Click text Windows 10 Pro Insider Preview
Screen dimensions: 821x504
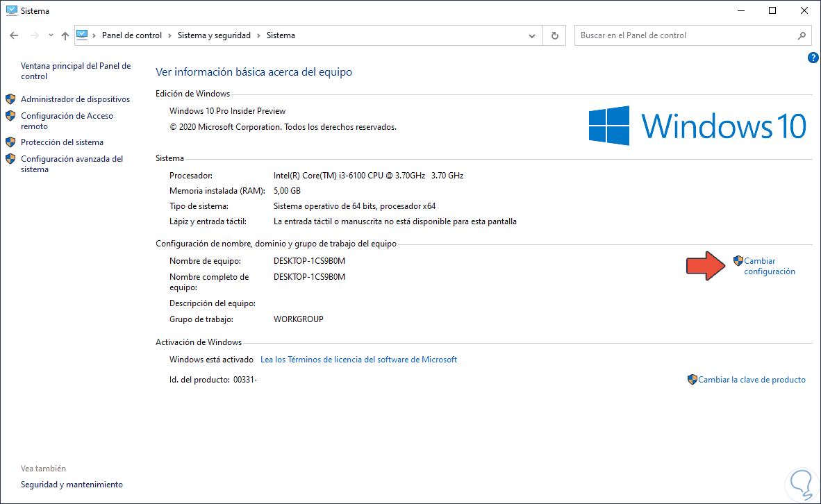pyautogui.click(x=227, y=111)
